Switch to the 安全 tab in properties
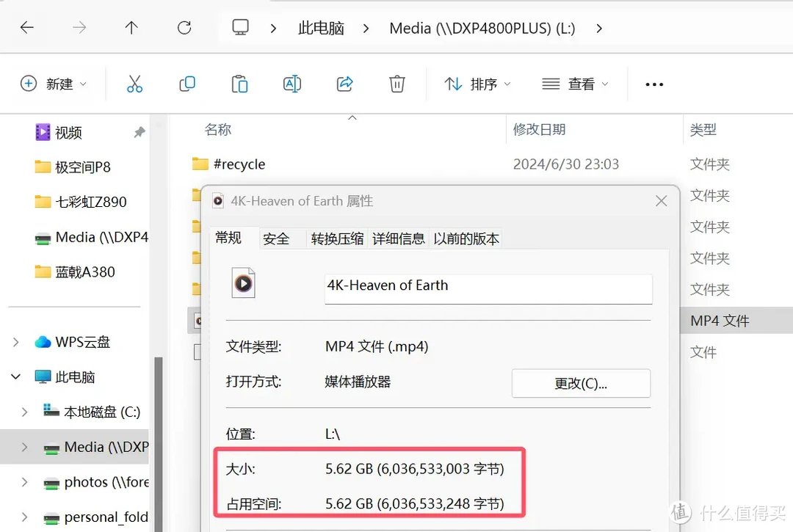Screen dimensions: 793x532 [x=277, y=238]
